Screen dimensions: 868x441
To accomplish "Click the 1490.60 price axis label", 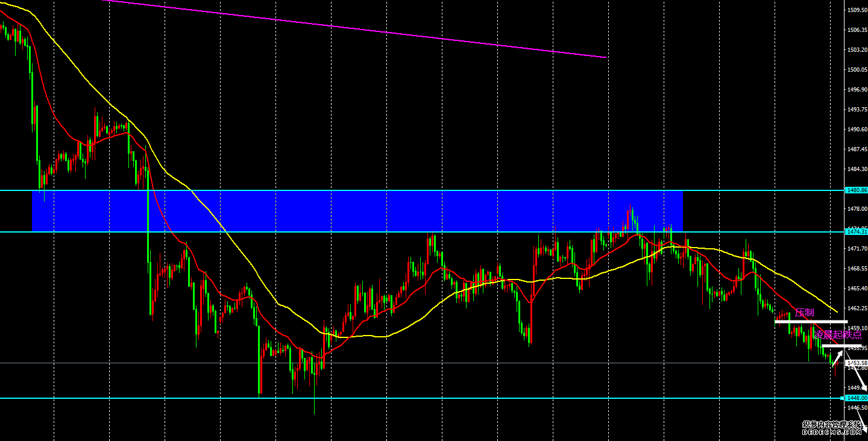I will coord(857,130).
